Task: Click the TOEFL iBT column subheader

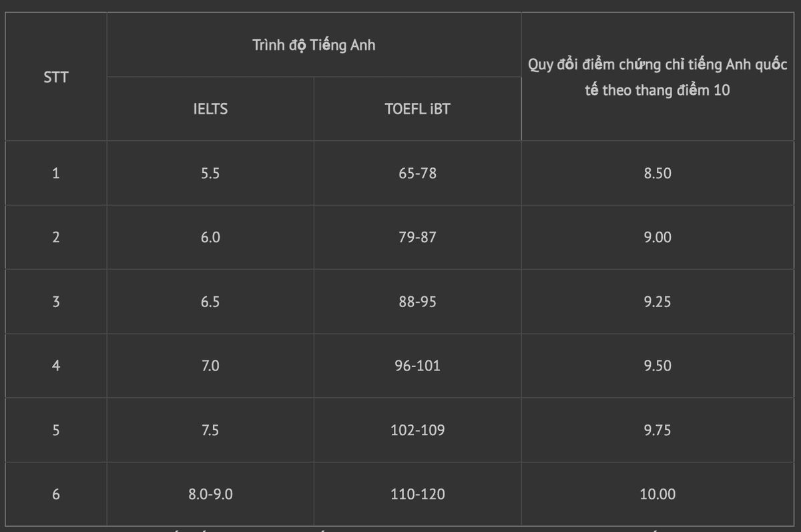Action: (x=417, y=109)
